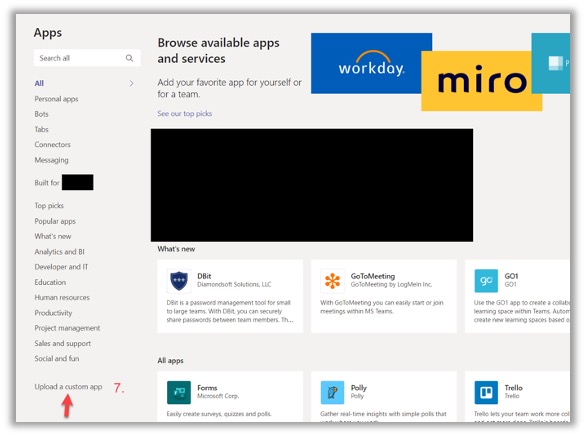Open the Polly parrot icon
The width and height of the screenshot is (586, 436).
[x=332, y=392]
